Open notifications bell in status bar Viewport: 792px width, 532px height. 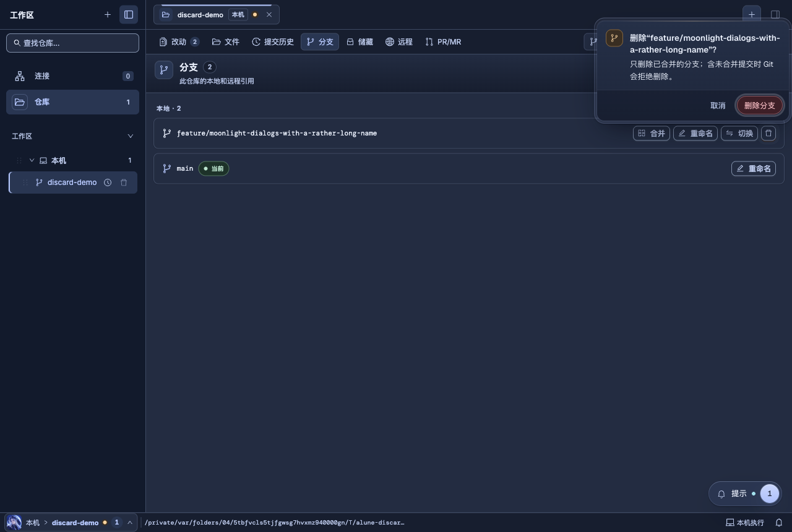(x=779, y=523)
